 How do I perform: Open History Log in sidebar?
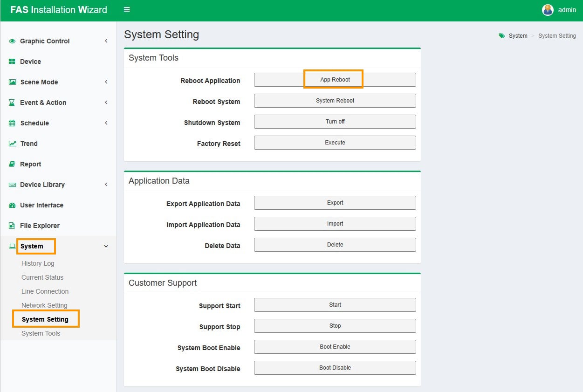38,263
